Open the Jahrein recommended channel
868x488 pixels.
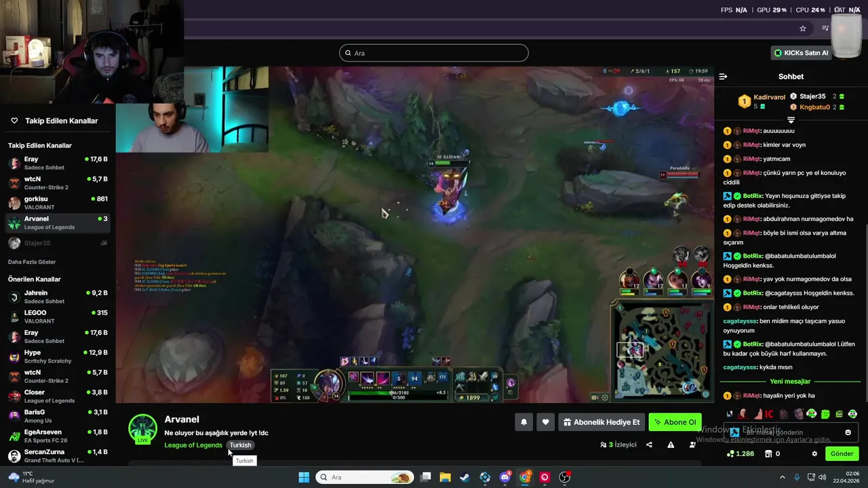(x=58, y=297)
